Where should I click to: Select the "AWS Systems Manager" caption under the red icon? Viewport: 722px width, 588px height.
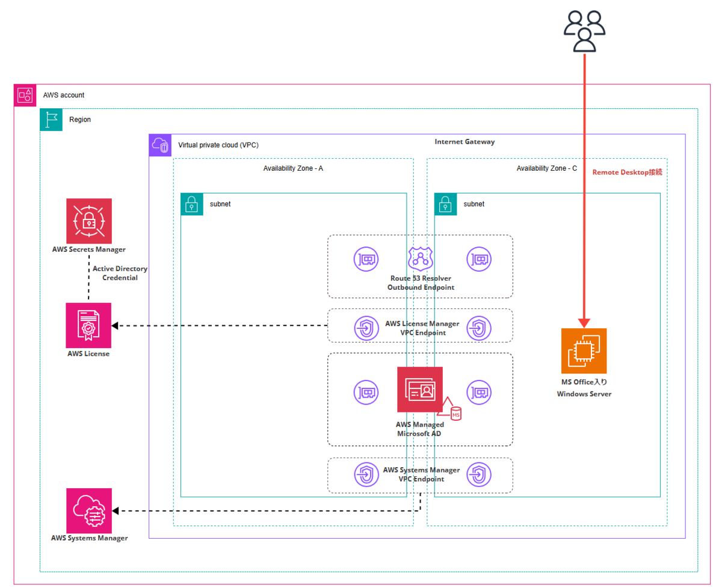click(89, 538)
